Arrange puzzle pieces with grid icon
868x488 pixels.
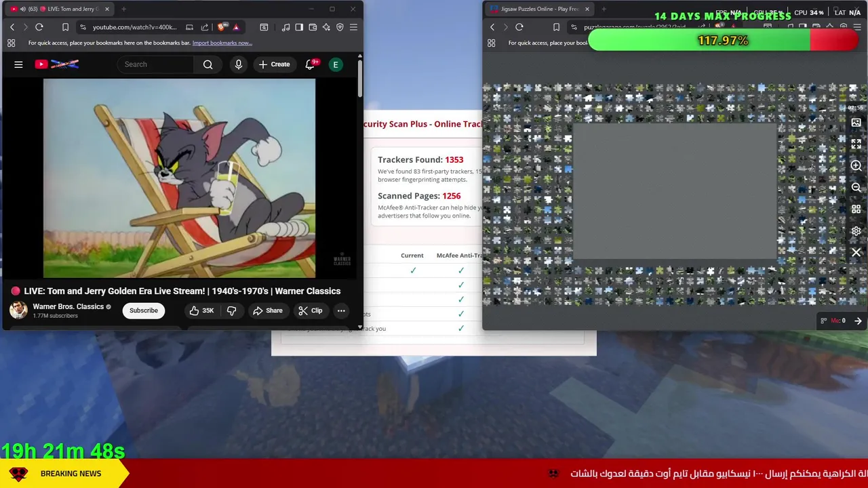pos(856,209)
